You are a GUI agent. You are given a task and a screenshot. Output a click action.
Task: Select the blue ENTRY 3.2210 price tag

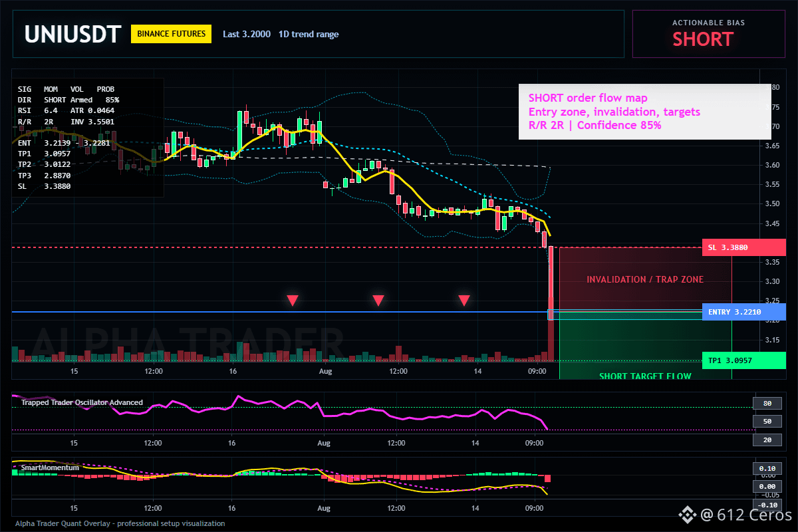[743, 311]
